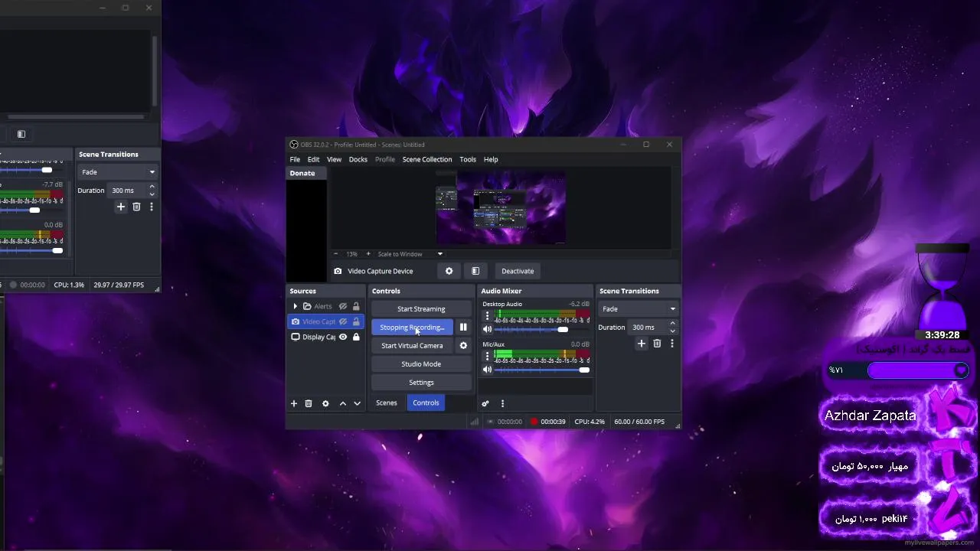Screen dimensions: 980x551
Task: Move selected source up
Action: pos(343,403)
